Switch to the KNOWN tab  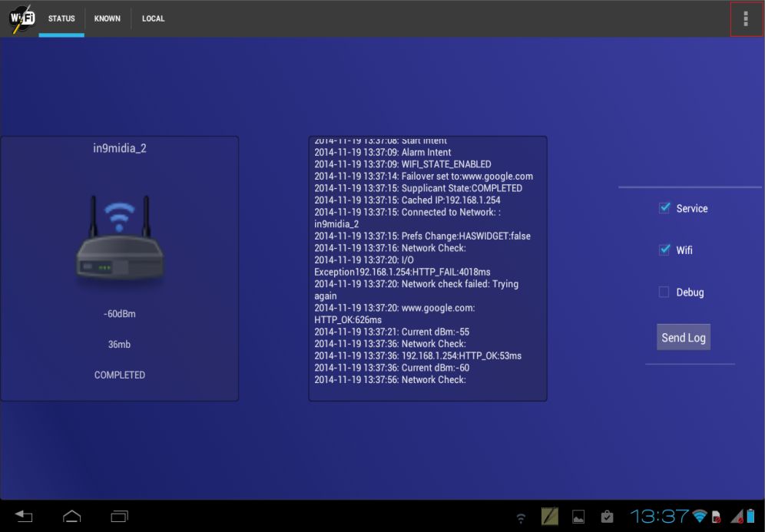click(x=107, y=18)
